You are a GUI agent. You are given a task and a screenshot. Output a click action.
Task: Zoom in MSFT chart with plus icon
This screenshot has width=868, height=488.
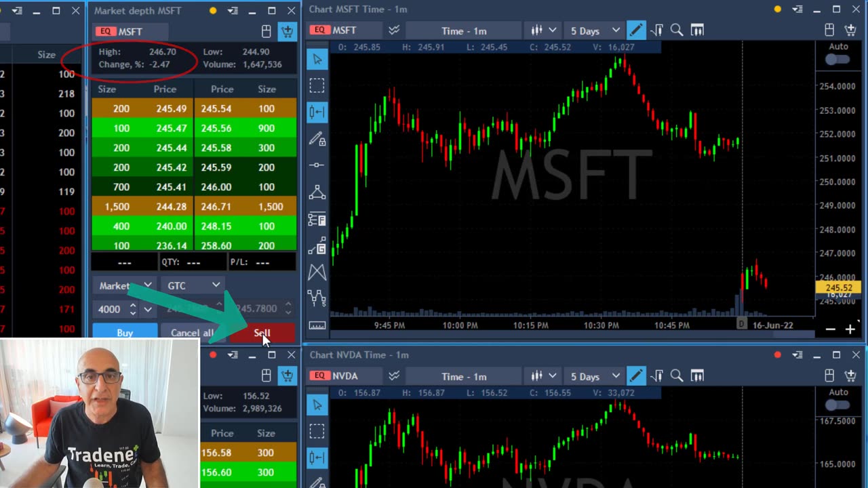(x=850, y=329)
